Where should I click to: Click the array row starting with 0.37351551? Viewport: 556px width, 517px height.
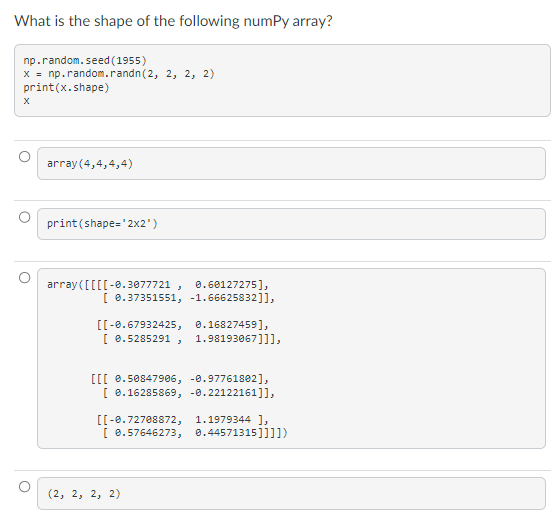pyautogui.click(x=189, y=298)
